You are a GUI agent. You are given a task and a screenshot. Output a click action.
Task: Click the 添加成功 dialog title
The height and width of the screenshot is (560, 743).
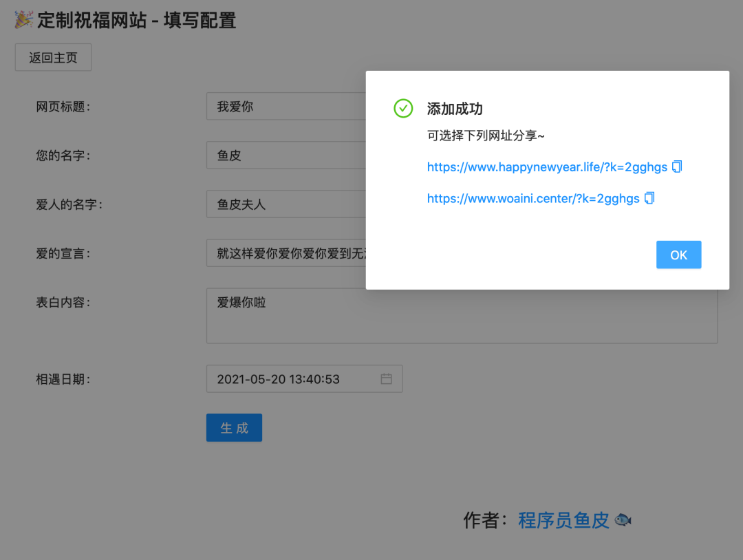[455, 109]
